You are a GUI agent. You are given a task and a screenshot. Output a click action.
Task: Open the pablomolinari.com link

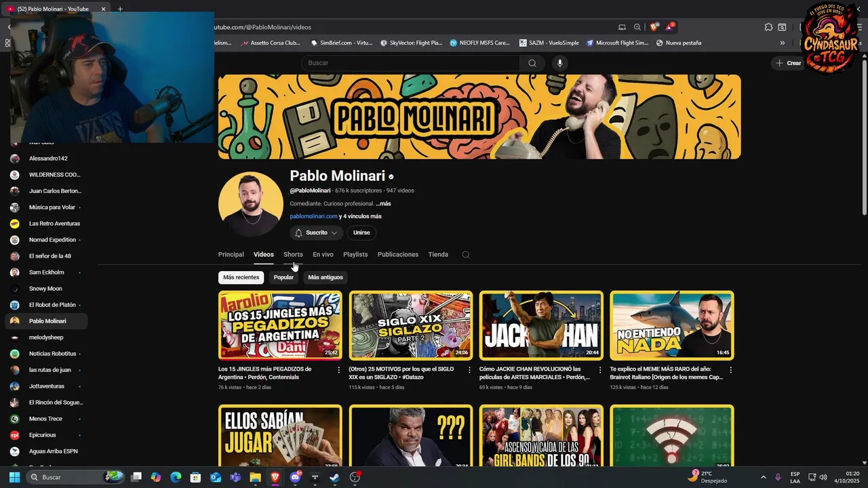pos(313,216)
